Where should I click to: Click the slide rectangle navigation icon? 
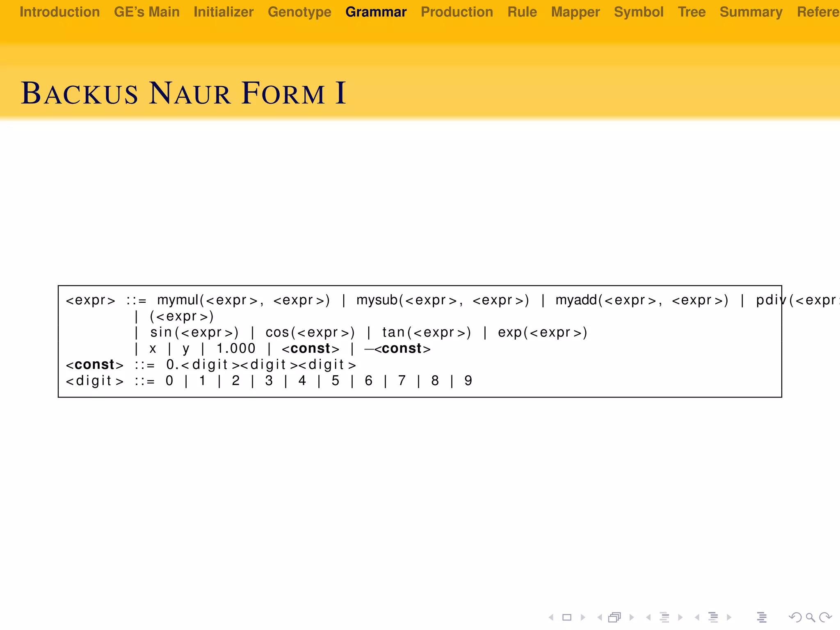pos(567,617)
